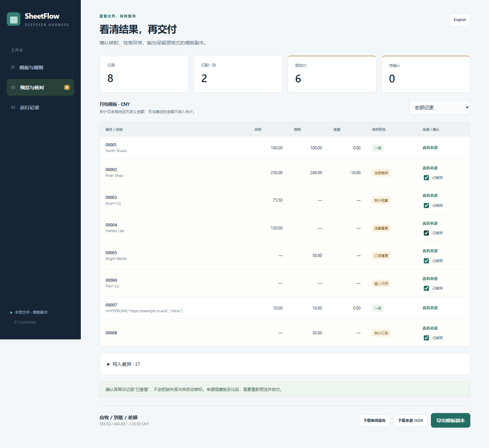Open 查看来源 for 00006 Plain Co

tap(430, 279)
